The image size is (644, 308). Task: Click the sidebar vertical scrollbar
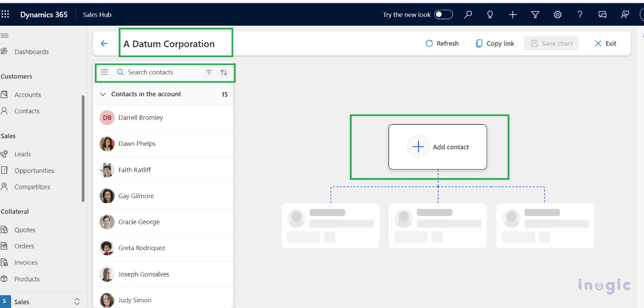(x=84, y=148)
